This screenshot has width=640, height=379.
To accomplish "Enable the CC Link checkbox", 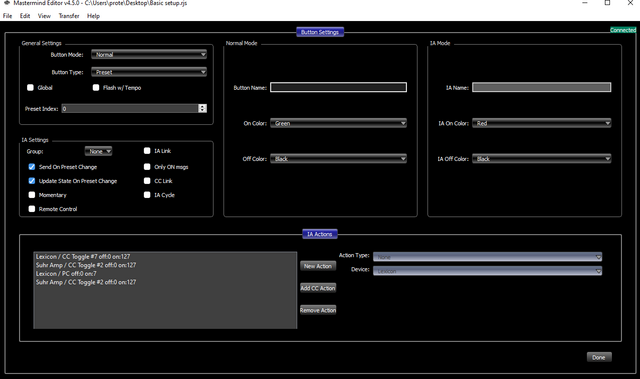I will coord(147,181).
